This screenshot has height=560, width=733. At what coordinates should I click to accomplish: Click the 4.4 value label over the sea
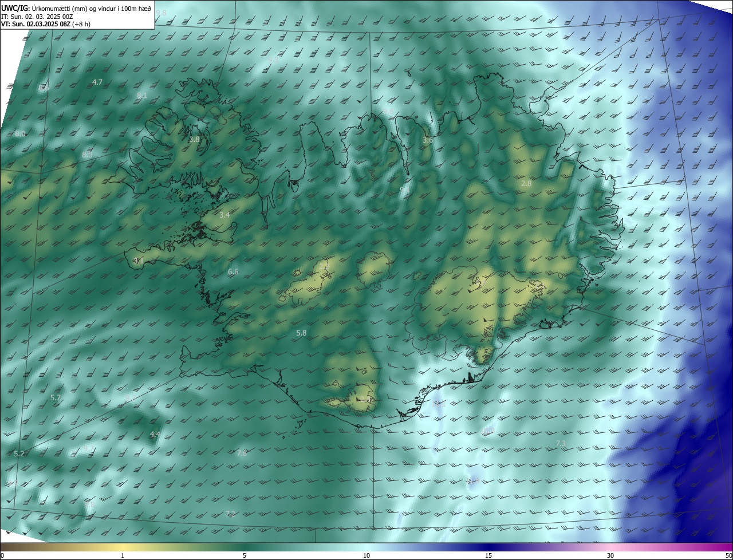click(x=155, y=435)
